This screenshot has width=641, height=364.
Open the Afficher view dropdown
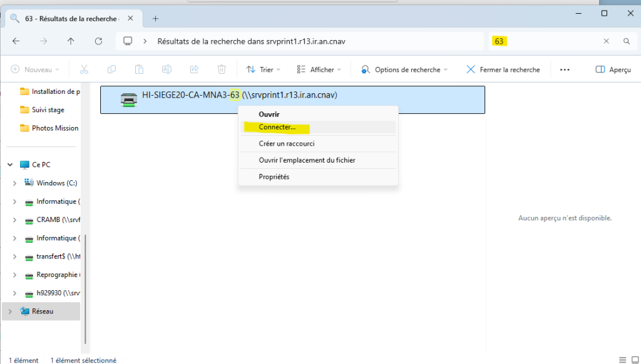(319, 69)
